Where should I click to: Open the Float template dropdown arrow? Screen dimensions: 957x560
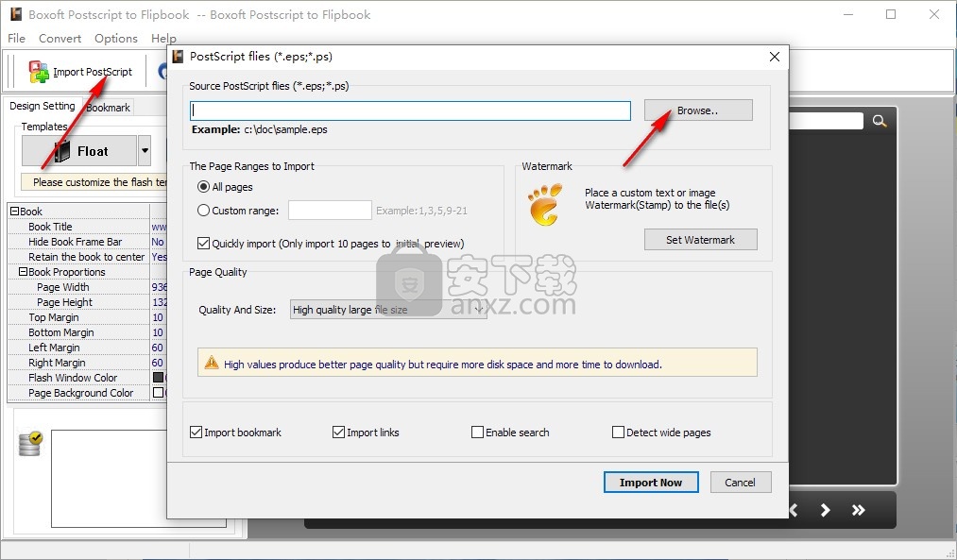pos(145,151)
